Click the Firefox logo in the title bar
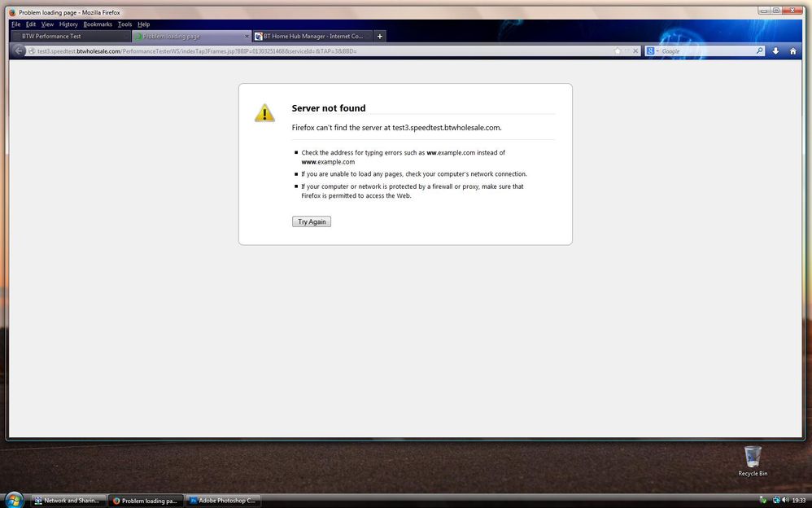Screen dimensions: 812x508 [x=12, y=12]
